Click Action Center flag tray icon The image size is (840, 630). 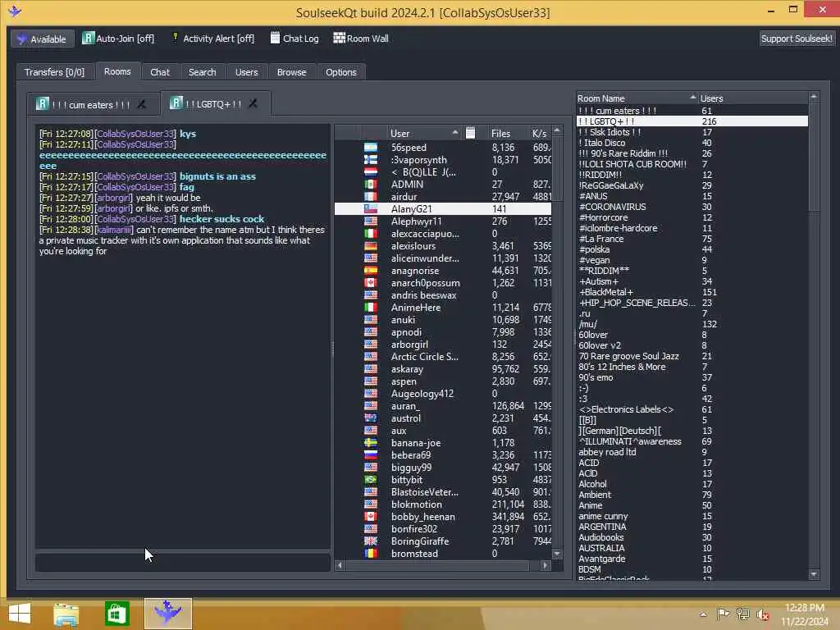coord(723,614)
